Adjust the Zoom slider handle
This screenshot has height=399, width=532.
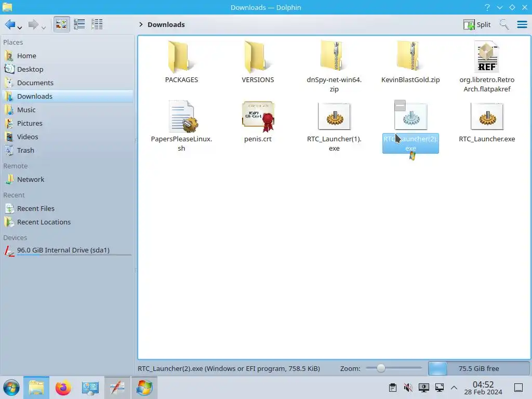point(381,368)
